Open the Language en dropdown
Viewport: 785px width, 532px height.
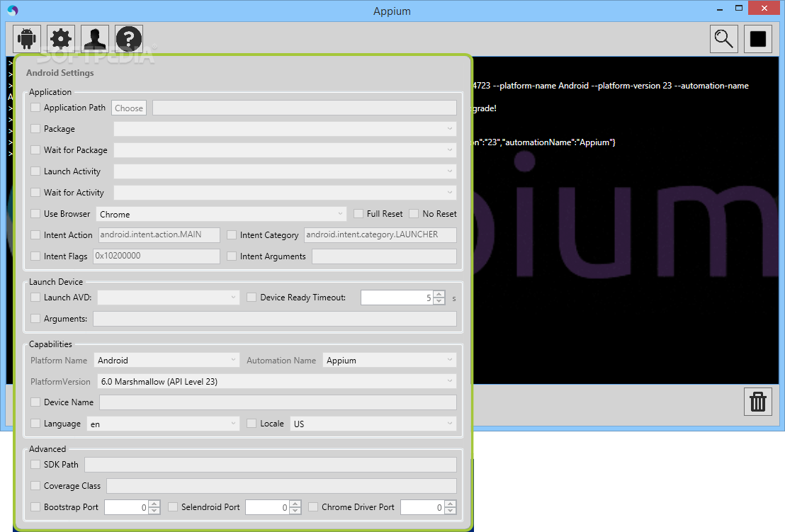(163, 424)
